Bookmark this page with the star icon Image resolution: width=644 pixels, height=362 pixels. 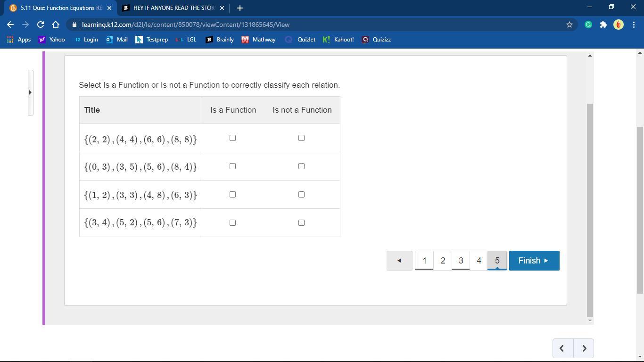(569, 25)
